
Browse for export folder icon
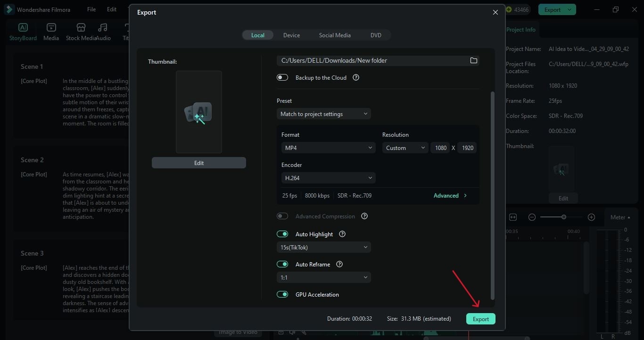[474, 60]
